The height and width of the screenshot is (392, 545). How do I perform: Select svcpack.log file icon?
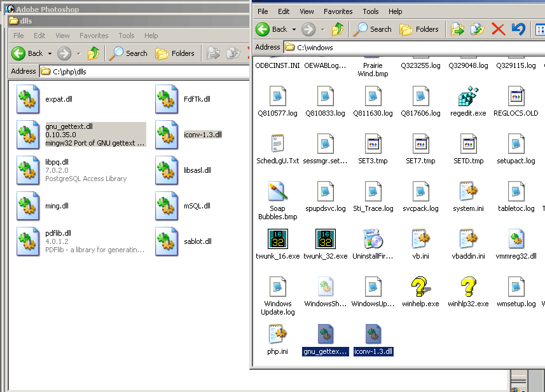(420, 191)
